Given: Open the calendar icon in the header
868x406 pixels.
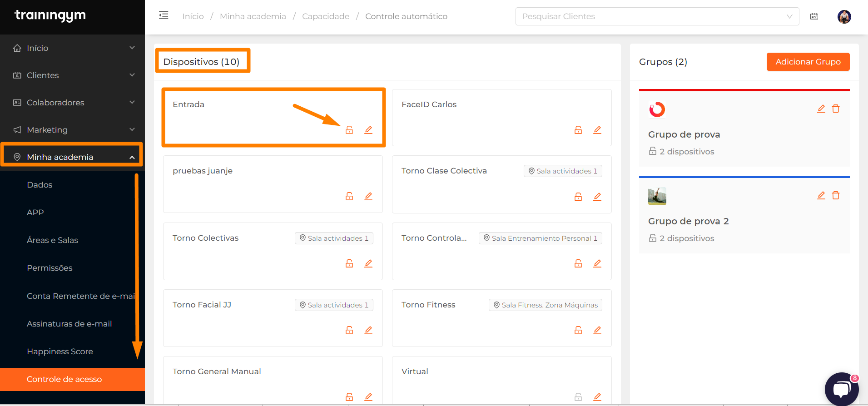Looking at the screenshot, I should coord(814,16).
